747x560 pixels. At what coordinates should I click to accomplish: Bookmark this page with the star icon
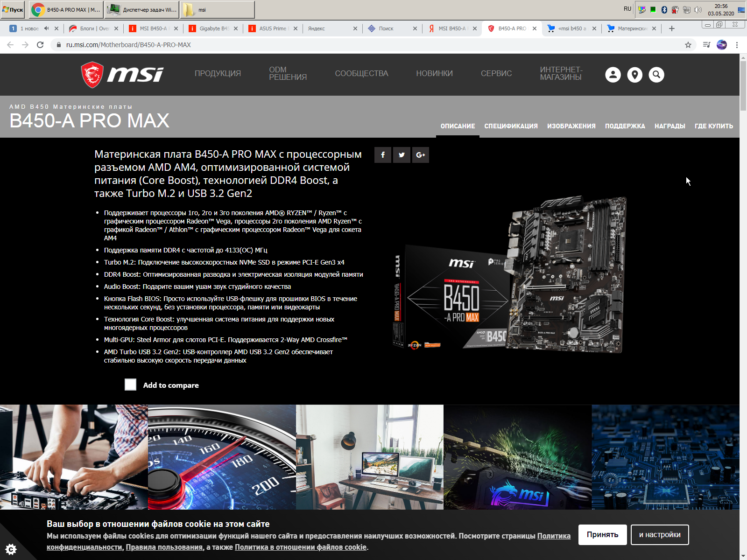(x=688, y=45)
